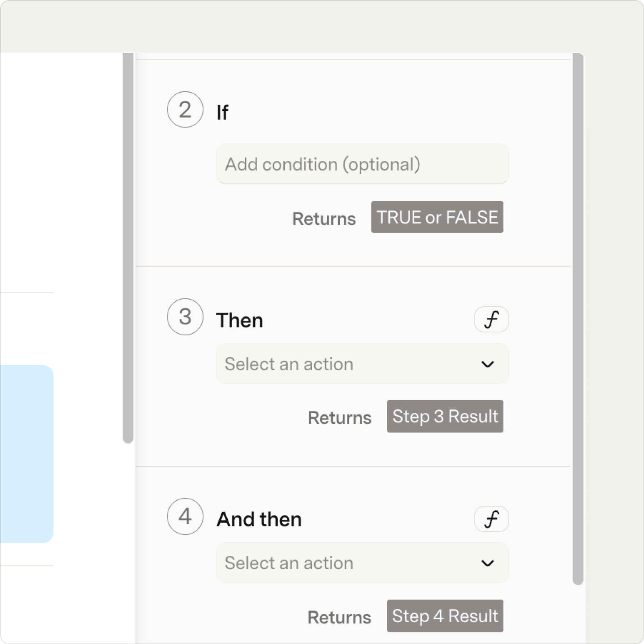This screenshot has width=644, height=644.
Task: Click the right panel vertical scrollbar
Action: coord(578,319)
